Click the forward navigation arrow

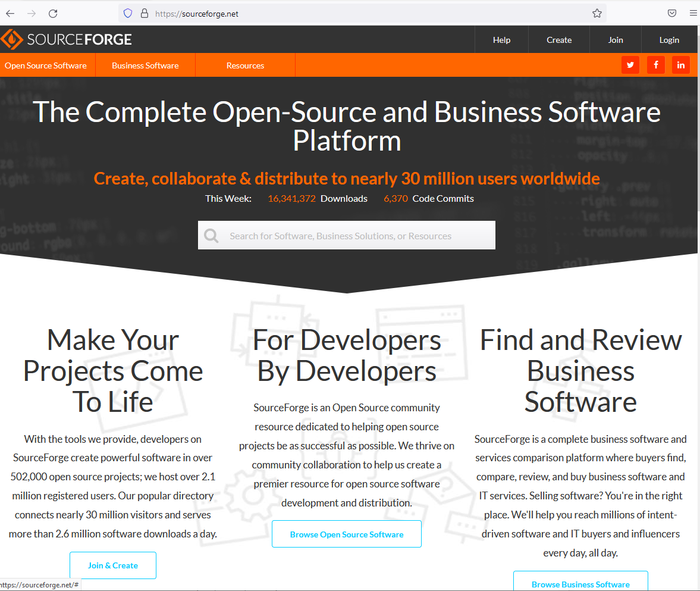click(31, 12)
